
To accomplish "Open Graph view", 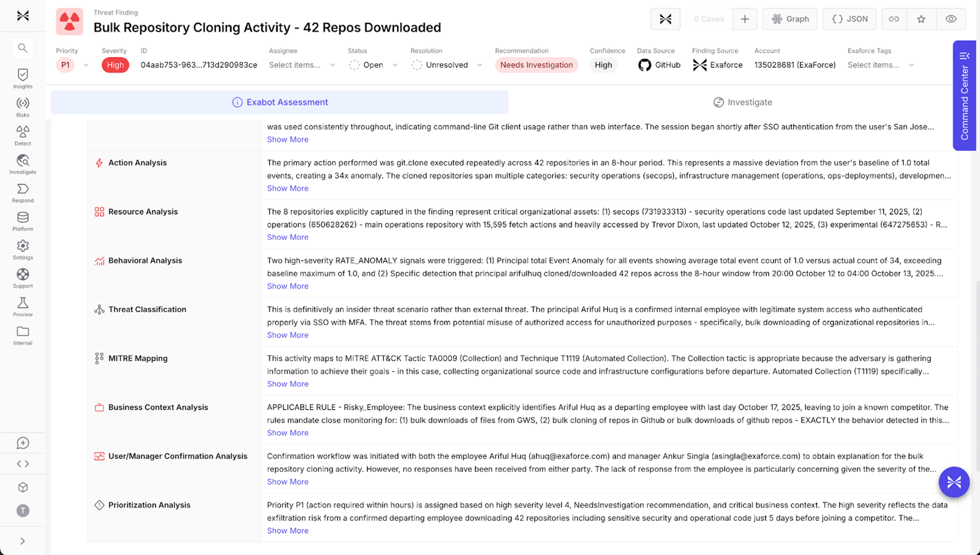I will point(790,19).
